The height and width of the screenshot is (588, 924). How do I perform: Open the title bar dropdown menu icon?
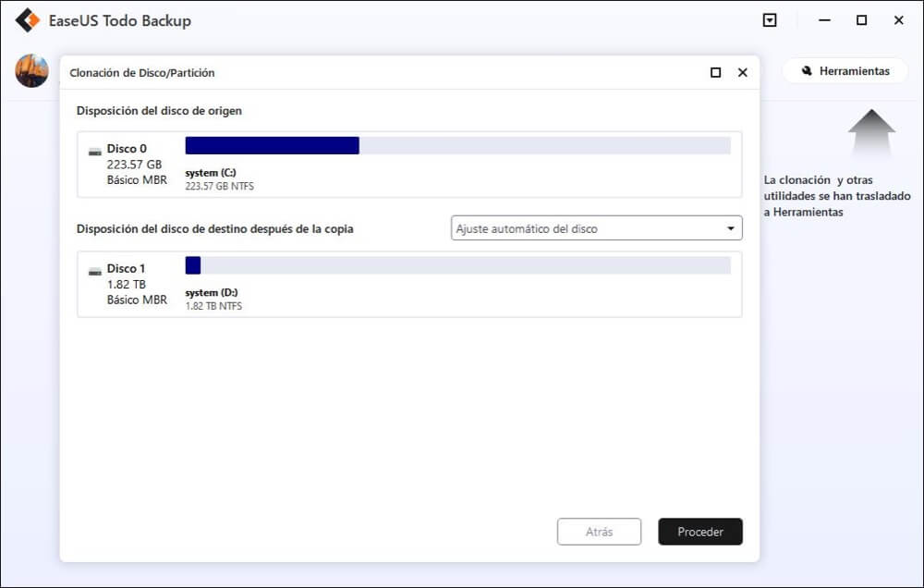pos(770,20)
